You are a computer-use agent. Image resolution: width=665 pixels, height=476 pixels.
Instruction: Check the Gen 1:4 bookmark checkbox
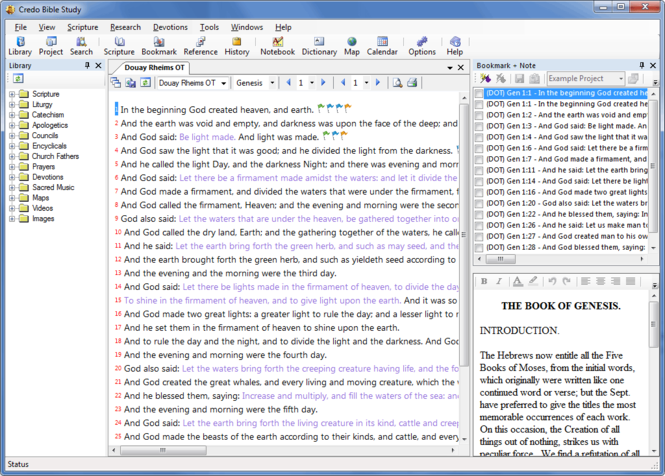479,137
